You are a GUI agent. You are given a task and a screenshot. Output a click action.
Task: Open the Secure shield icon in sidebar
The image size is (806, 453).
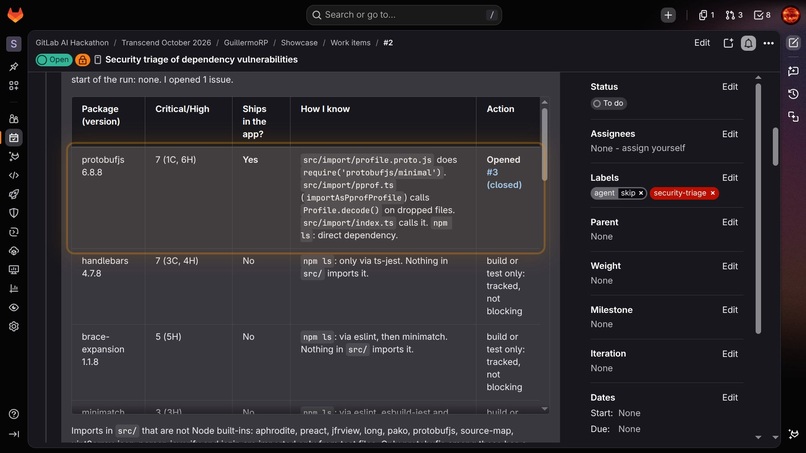(14, 213)
